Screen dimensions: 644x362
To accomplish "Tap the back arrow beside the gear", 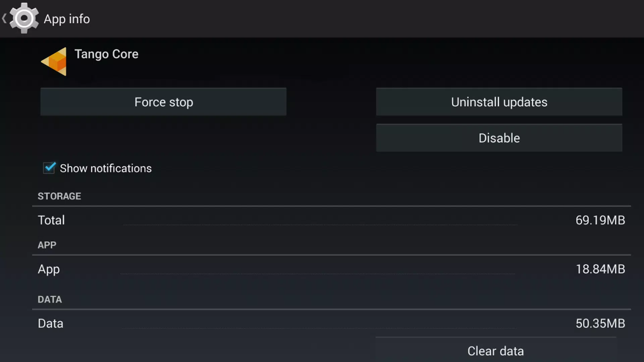I will (4, 18).
